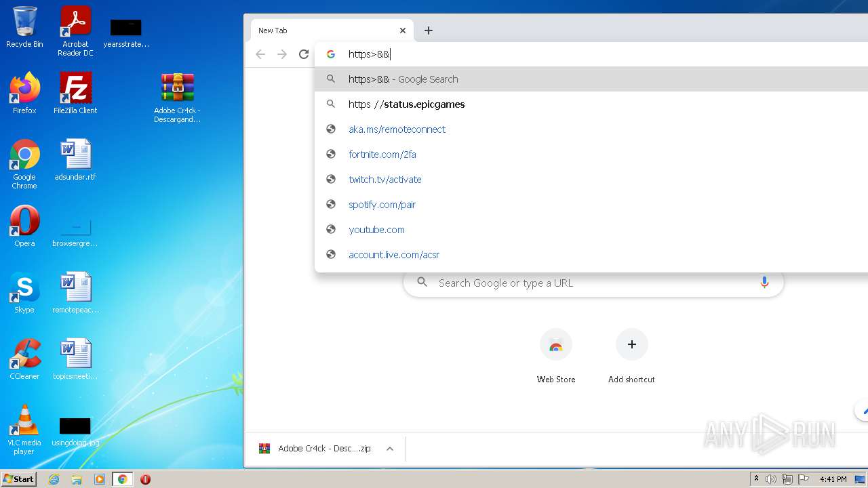Reload the page in Chrome
This screenshot has height=488, width=868.
pyautogui.click(x=304, y=54)
